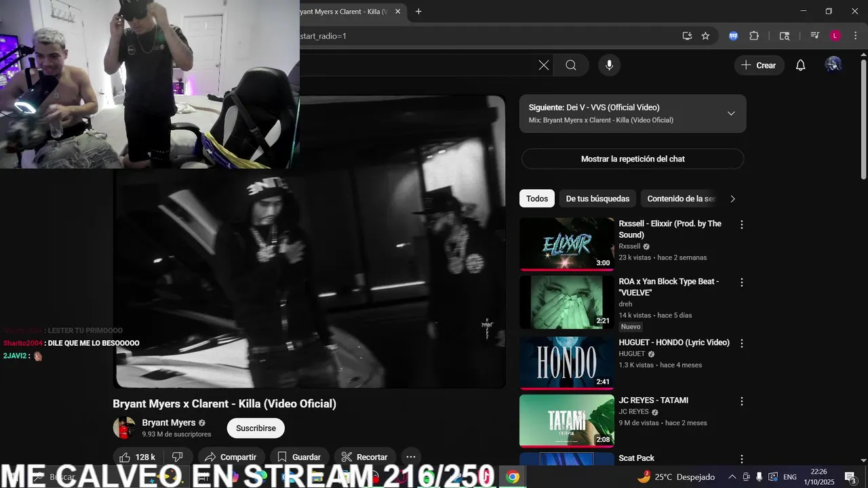Click the Crear button
This screenshot has height=488, width=868.
coord(759,65)
